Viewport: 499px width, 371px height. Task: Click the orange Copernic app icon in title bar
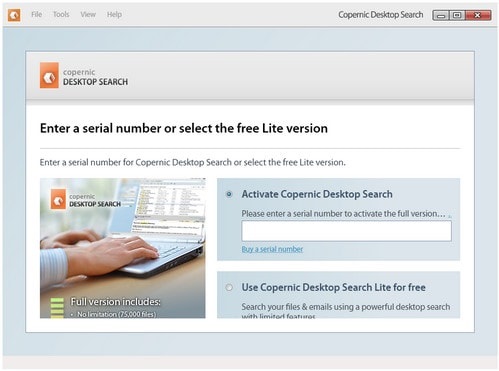[x=14, y=15]
